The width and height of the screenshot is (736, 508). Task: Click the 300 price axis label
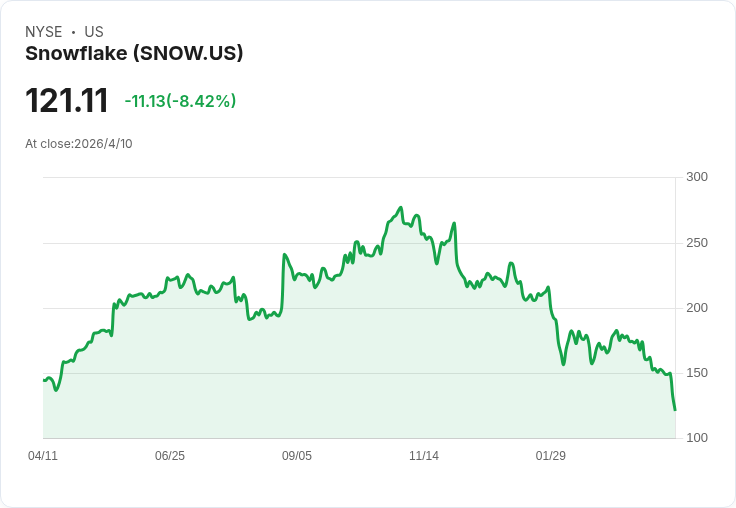pos(697,177)
